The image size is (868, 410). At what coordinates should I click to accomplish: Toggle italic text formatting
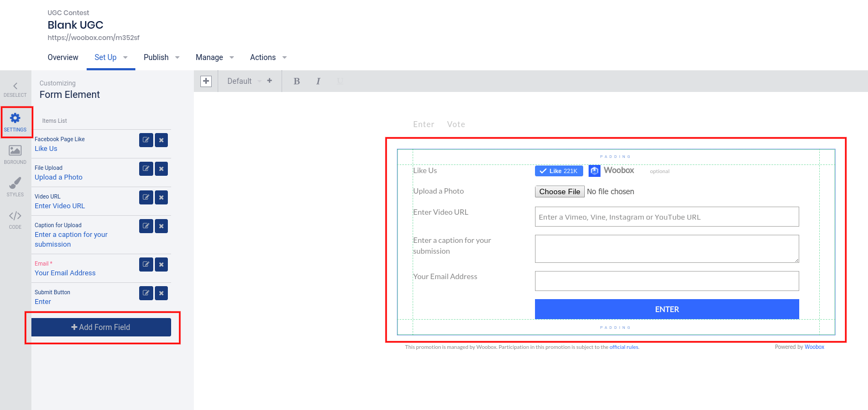(318, 81)
